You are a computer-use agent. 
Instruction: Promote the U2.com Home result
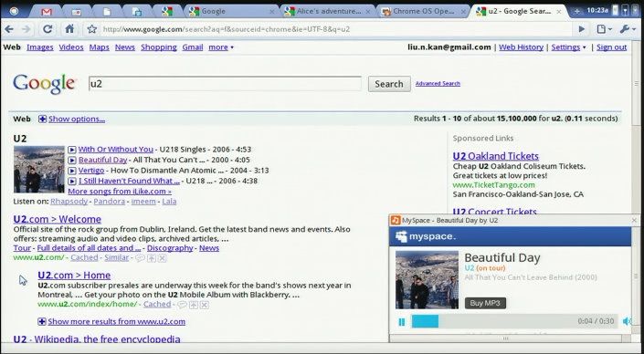pyautogui.click(x=194, y=305)
